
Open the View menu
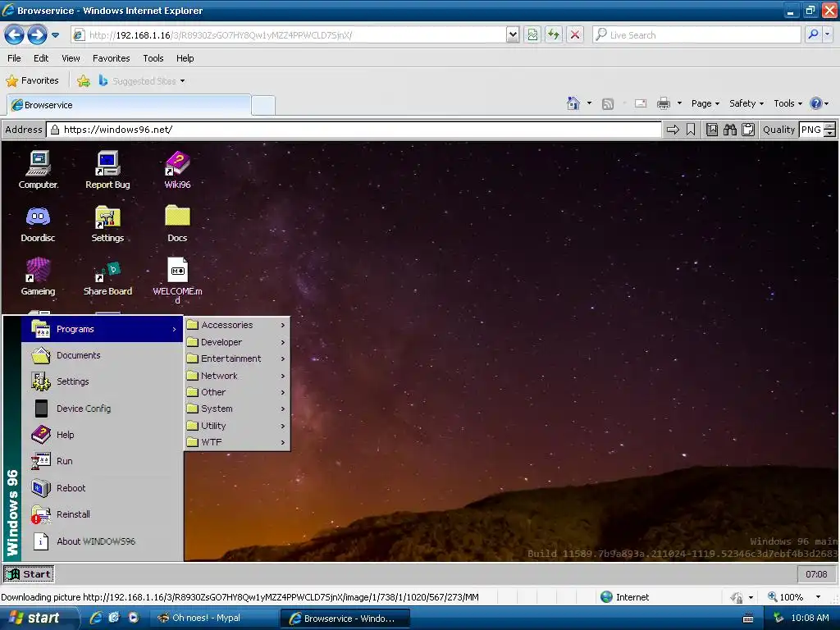(71, 58)
